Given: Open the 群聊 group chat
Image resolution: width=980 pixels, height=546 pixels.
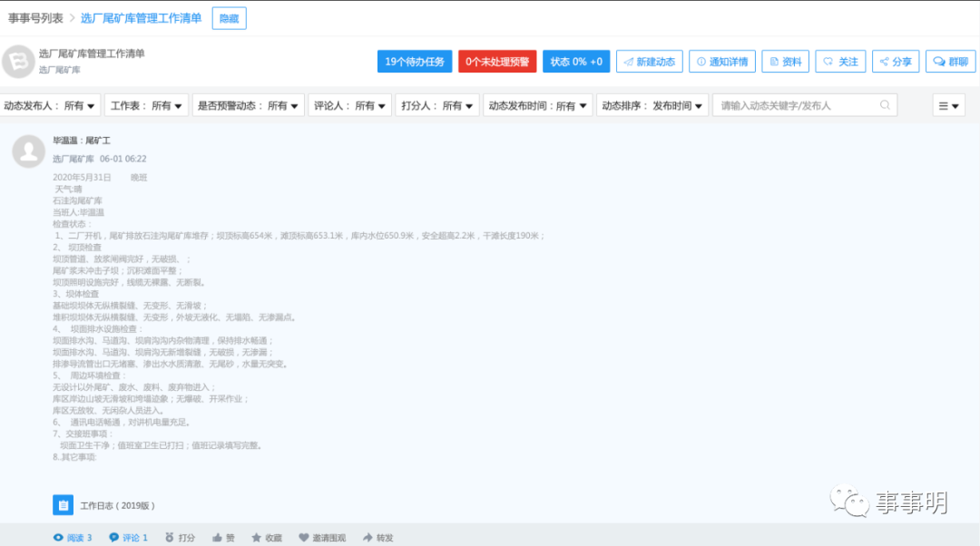Looking at the screenshot, I should [x=950, y=62].
